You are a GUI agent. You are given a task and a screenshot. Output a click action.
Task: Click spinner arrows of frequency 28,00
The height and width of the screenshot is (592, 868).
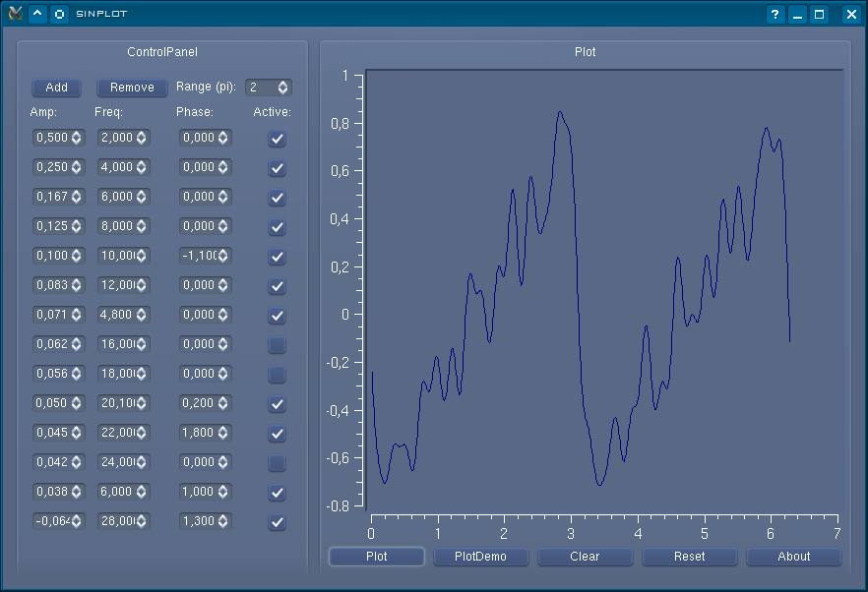(141, 520)
